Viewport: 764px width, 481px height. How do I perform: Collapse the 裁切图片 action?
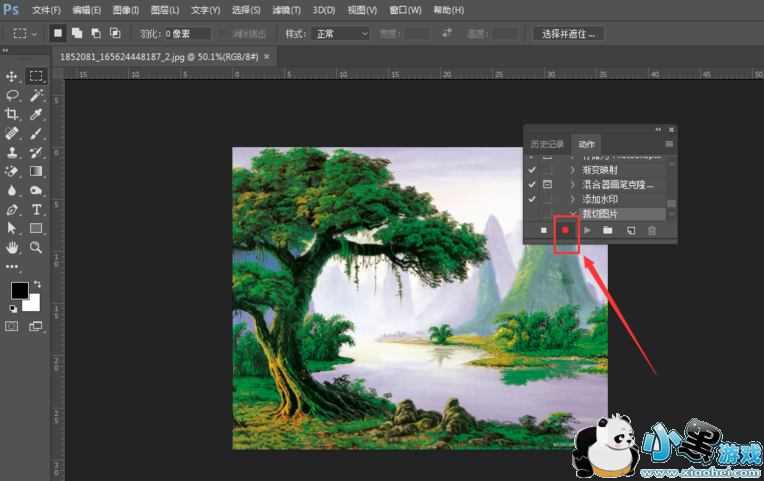point(573,214)
